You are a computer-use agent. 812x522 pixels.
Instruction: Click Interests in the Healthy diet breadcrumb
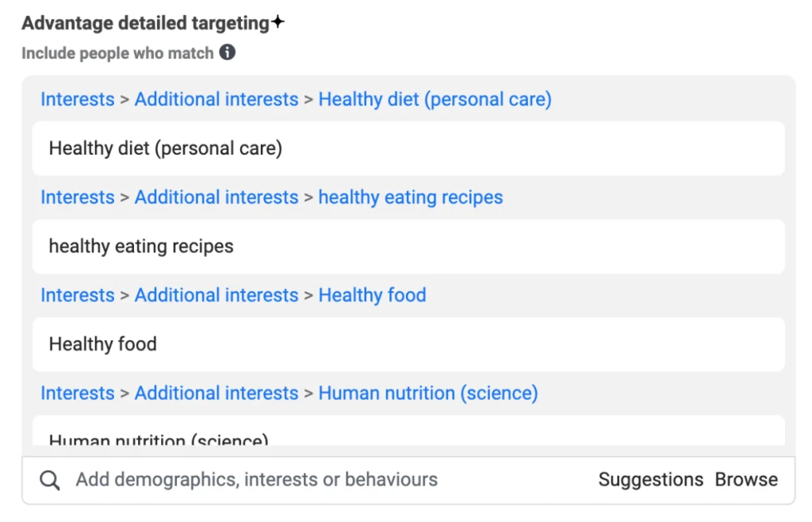(x=78, y=100)
